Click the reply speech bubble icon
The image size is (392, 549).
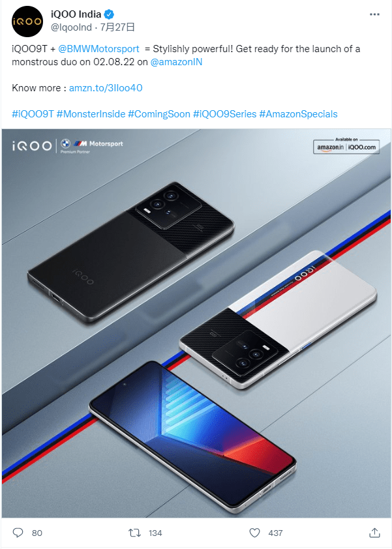click(18, 533)
